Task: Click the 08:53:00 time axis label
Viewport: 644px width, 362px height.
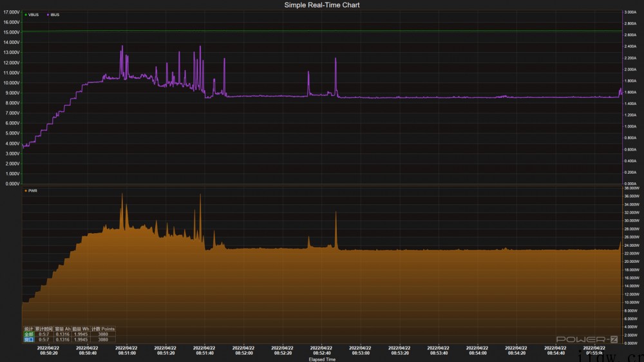Action: click(x=360, y=353)
